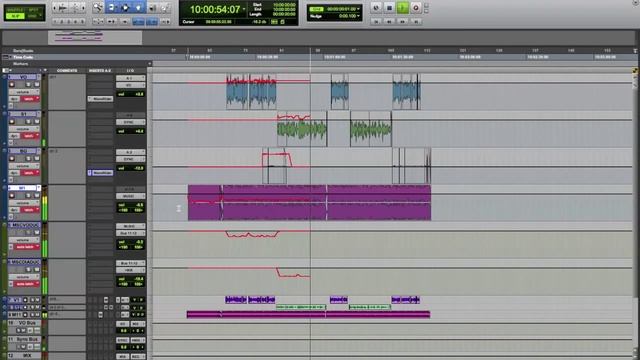Open VO track's output path selector
640x360 pixels.
tap(131, 85)
